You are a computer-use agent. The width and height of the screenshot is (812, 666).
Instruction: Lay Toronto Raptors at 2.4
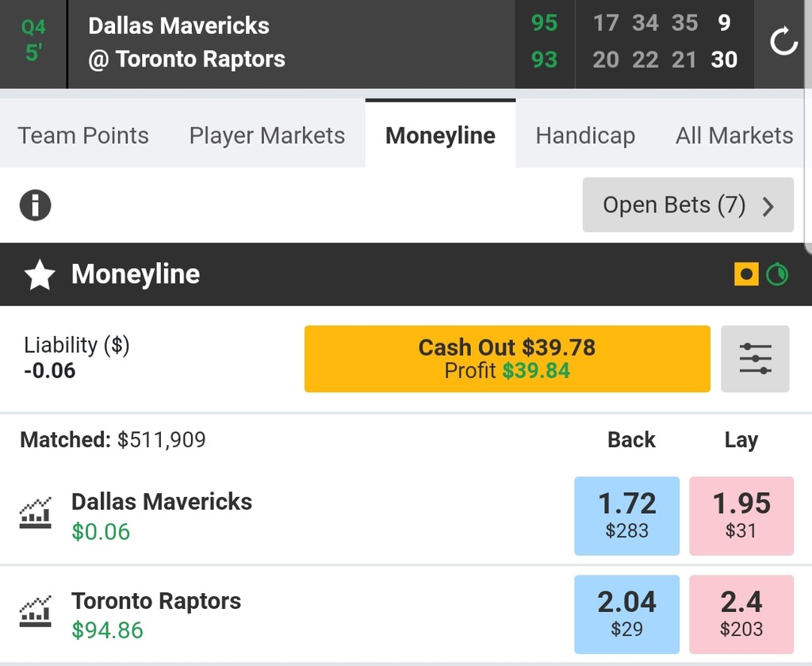(x=741, y=614)
